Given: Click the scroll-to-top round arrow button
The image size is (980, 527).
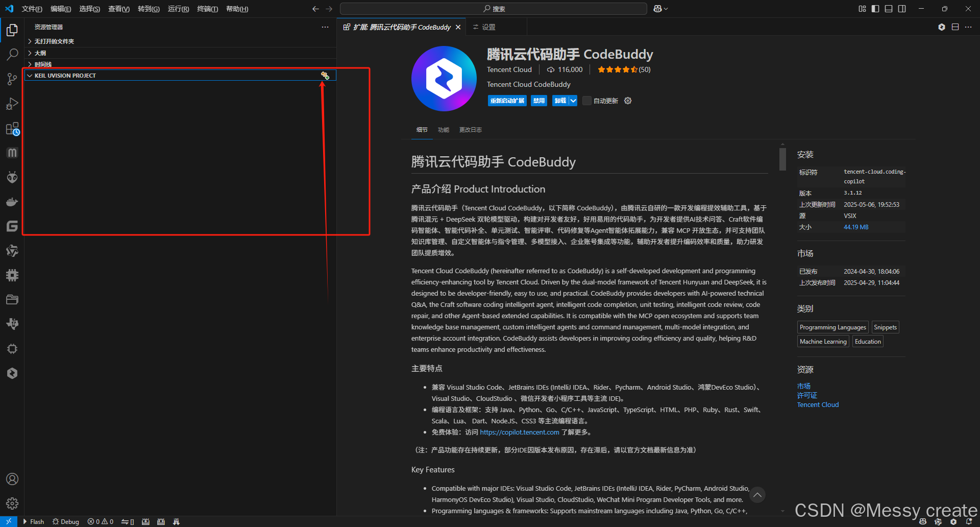Looking at the screenshot, I should coord(757,495).
